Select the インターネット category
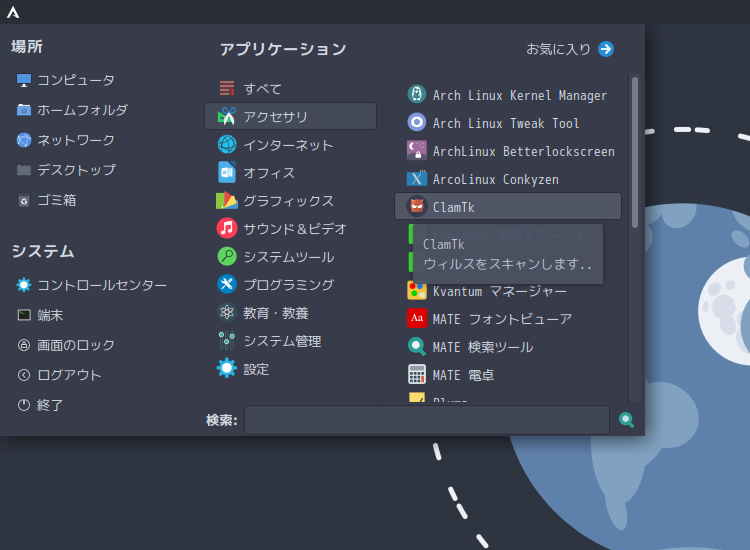Screen dimensions: 750x550 pos(290,144)
